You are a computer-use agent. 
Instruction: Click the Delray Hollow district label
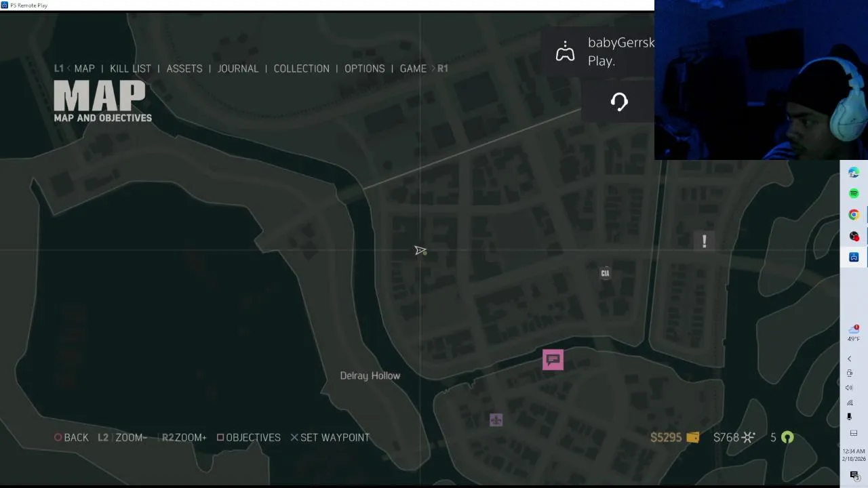pos(370,375)
